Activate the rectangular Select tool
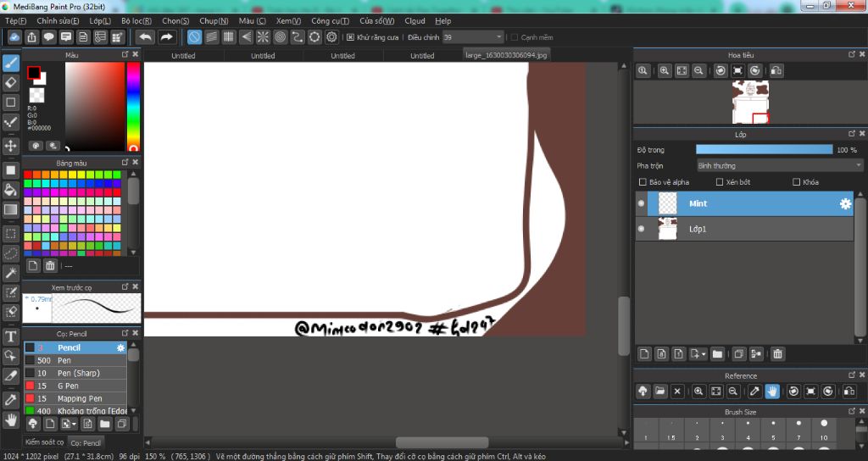The height and width of the screenshot is (461, 868). tap(10, 234)
